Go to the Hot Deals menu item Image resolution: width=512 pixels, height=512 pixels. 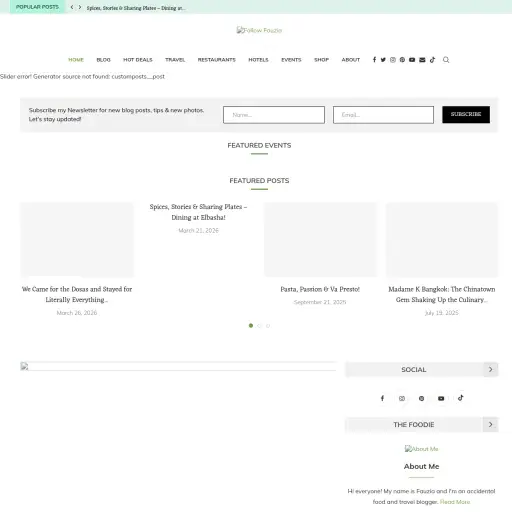(x=138, y=60)
